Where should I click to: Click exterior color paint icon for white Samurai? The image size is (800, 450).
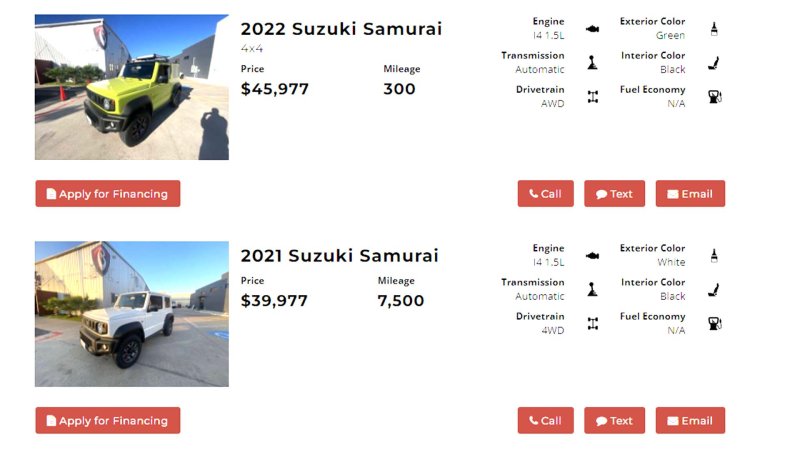pyautogui.click(x=714, y=256)
